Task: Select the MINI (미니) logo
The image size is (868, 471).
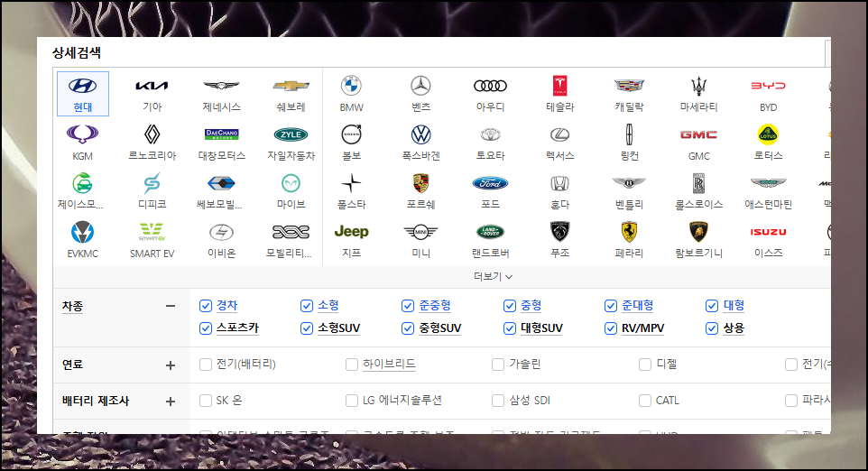Action: pos(420,232)
